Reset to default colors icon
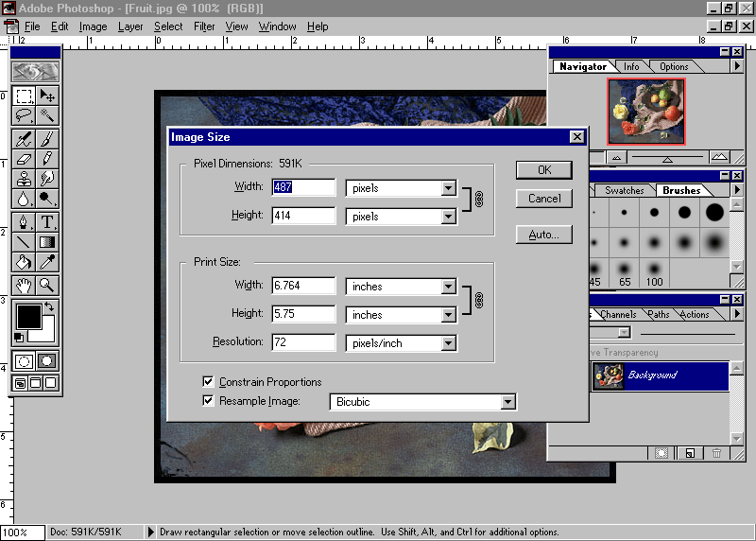Viewport: 756px width, 541px height. [19, 338]
